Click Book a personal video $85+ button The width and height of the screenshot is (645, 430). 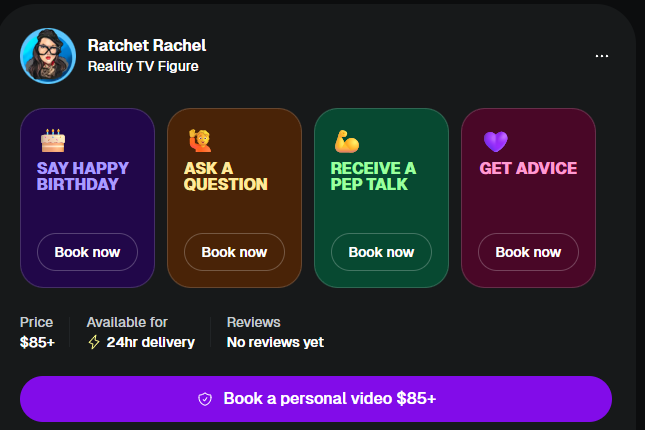(316, 399)
